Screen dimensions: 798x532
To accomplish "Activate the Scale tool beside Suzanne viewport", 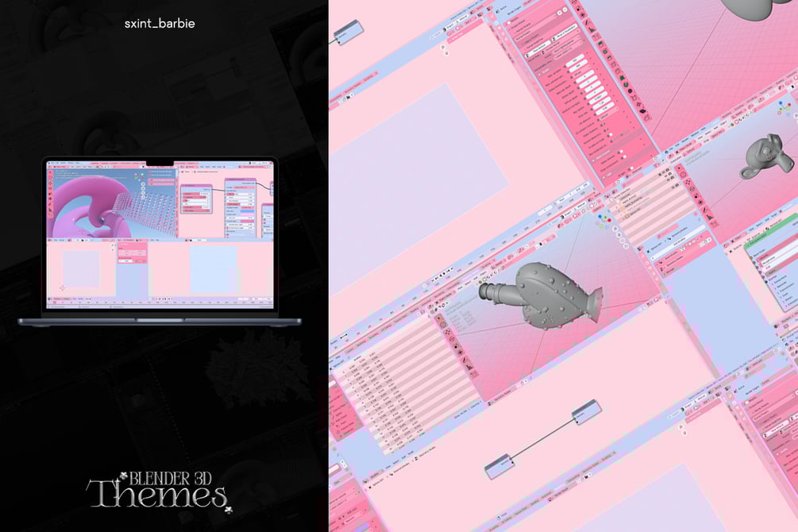I will (696, 196).
